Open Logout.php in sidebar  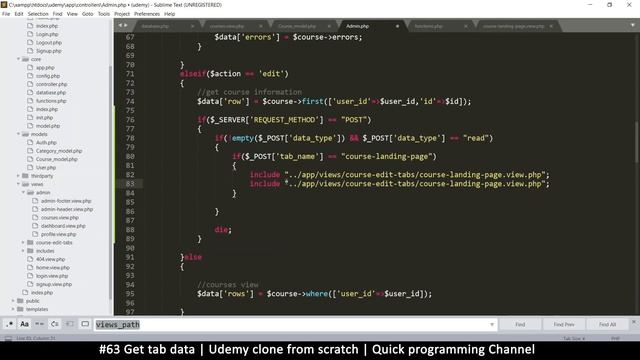point(49,42)
